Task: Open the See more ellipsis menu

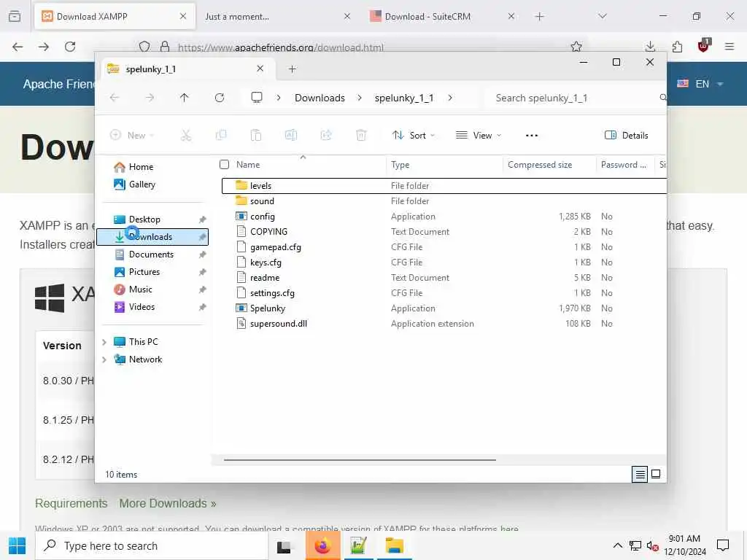Action: pos(532,135)
